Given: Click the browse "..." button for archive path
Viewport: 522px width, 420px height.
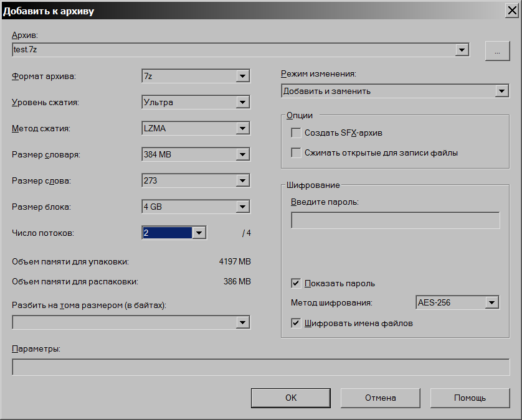Looking at the screenshot, I should [x=497, y=51].
